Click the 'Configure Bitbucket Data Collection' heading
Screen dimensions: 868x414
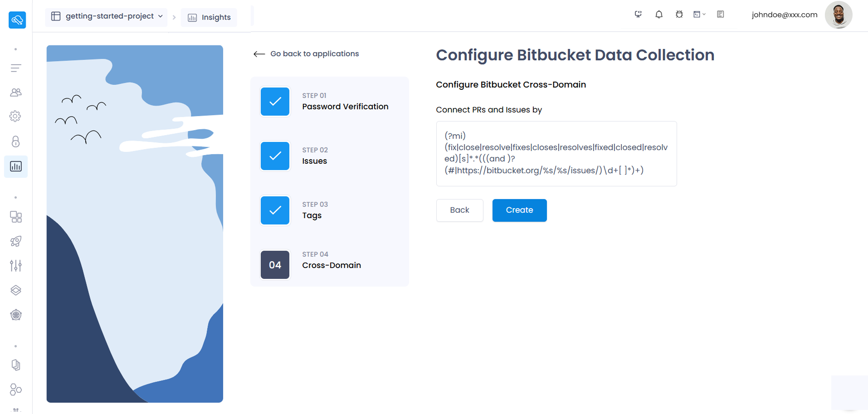click(x=575, y=55)
